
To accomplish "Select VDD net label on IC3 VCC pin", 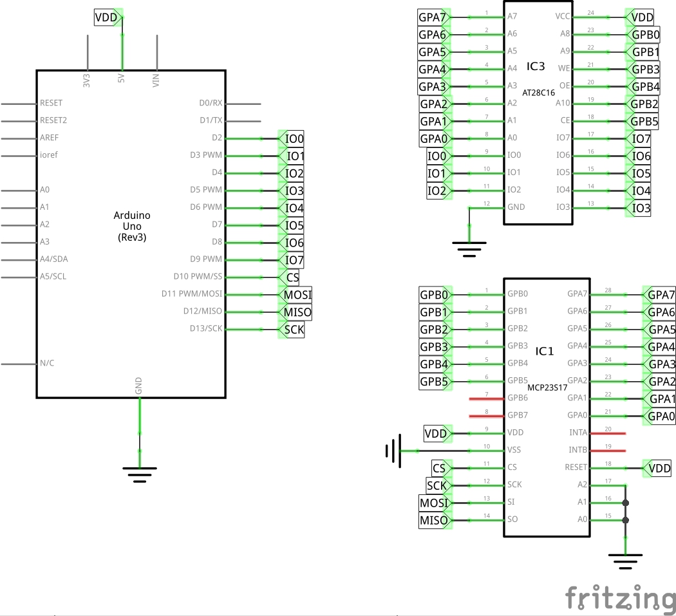I will tap(640, 17).
